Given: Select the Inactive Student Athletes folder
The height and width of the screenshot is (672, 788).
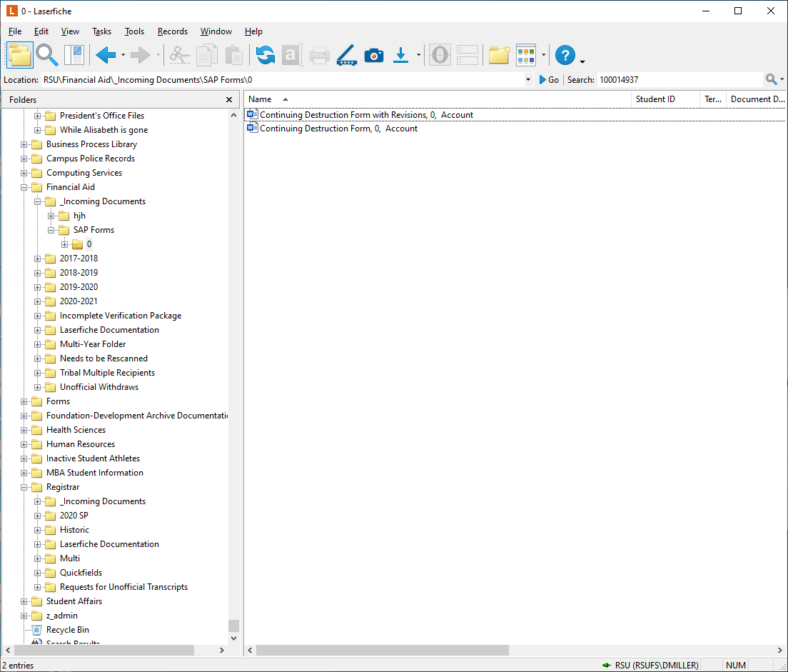Looking at the screenshot, I should click(x=93, y=458).
